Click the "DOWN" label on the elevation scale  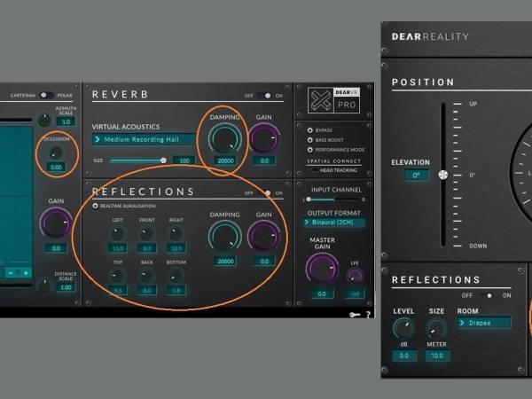[x=478, y=246]
